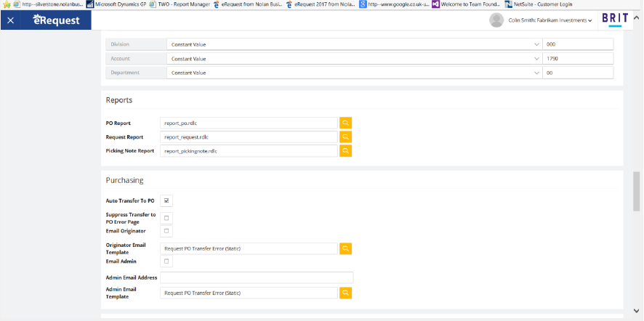Click the PO Report search icon
Screen dimensions: 644x321
(x=346, y=123)
